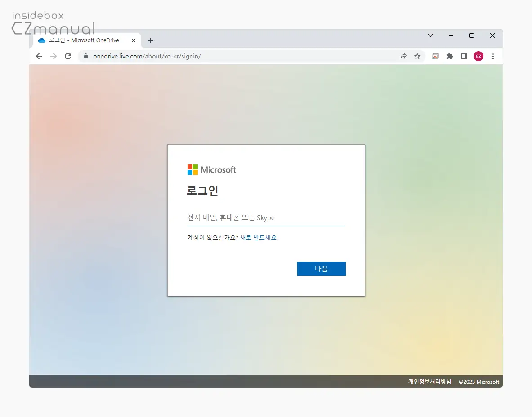532x417 pixels.
Task: Close the browser window
Action: click(492, 35)
